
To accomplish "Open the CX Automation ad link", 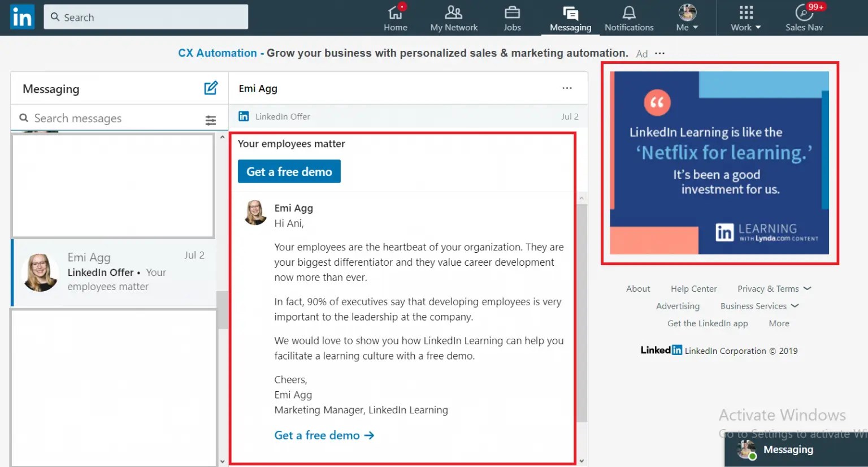I will 217,53.
